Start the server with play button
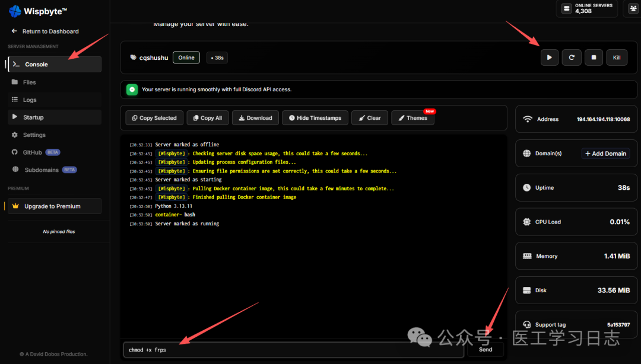Image resolution: width=641 pixels, height=364 pixels. click(x=550, y=58)
